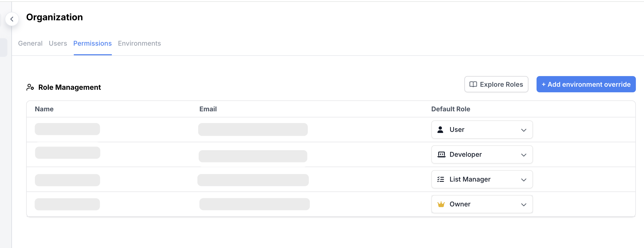This screenshot has width=644, height=248.
Task: Click the List Manager checklist icon
Action: (441, 179)
